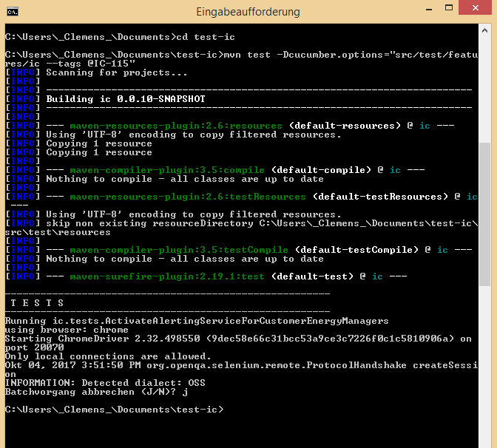Click 'Starting ChromeDriver 2.32.498550' text
The image size is (497, 448).
[102, 339]
